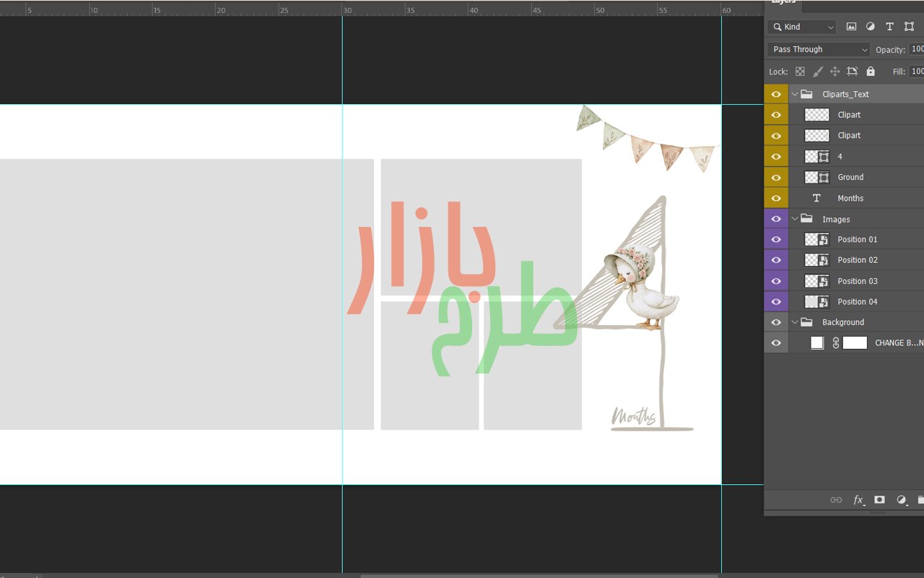This screenshot has height=578, width=924.
Task: Select the second Clipart layer thumbnail
Action: pos(817,136)
